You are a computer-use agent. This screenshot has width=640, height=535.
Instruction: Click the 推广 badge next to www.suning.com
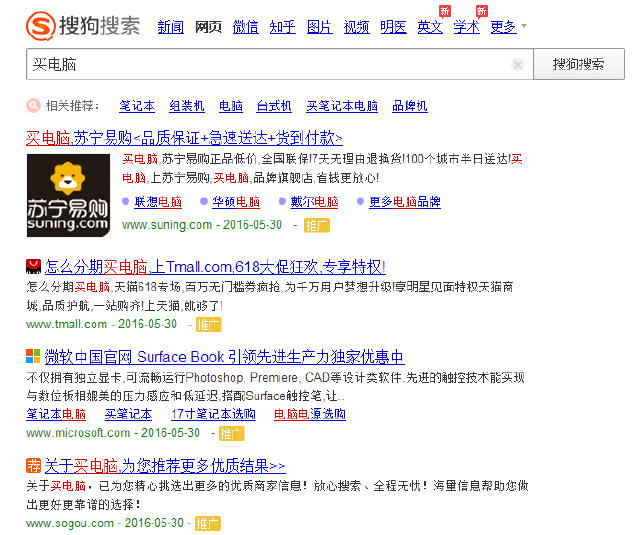point(317,225)
